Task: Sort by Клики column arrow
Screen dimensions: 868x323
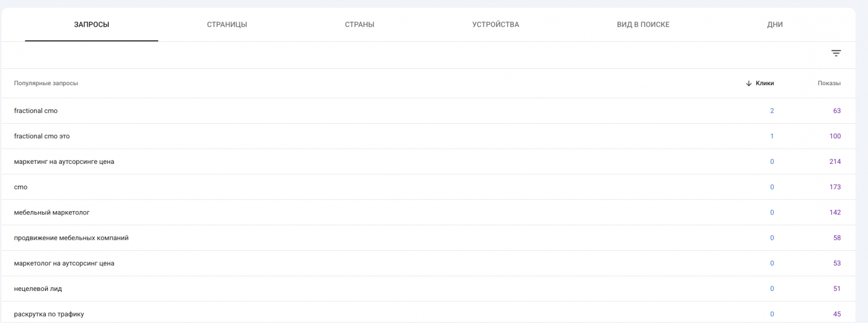Action: [749, 84]
